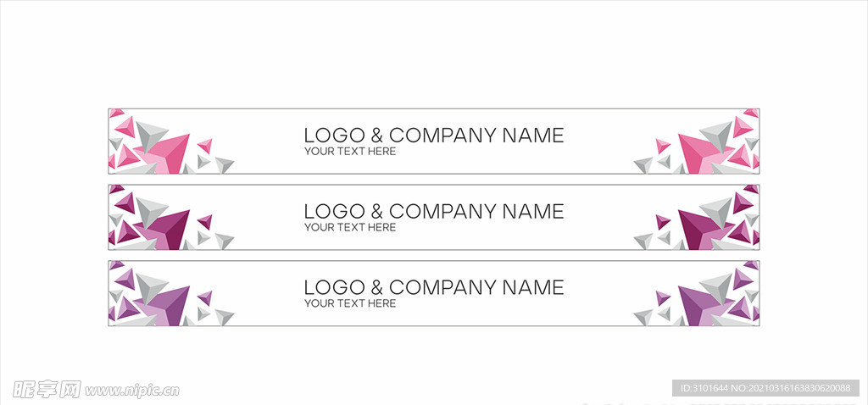
Task: Select the small purple triangle at the purple banner's top-left corner
Action: (x=115, y=264)
